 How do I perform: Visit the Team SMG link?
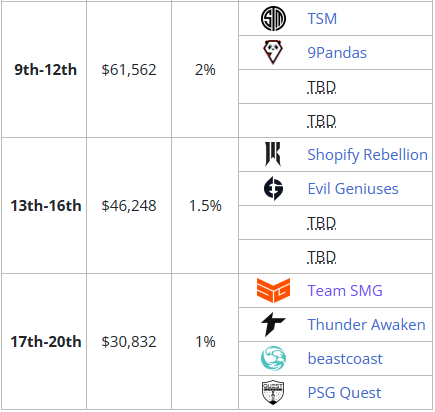(x=345, y=291)
